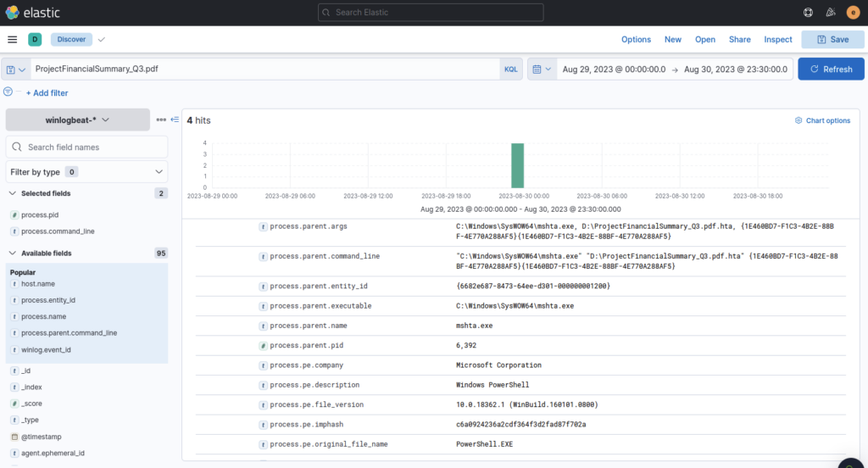
Task: Click the Windows PowerShell description value
Action: tap(492, 385)
